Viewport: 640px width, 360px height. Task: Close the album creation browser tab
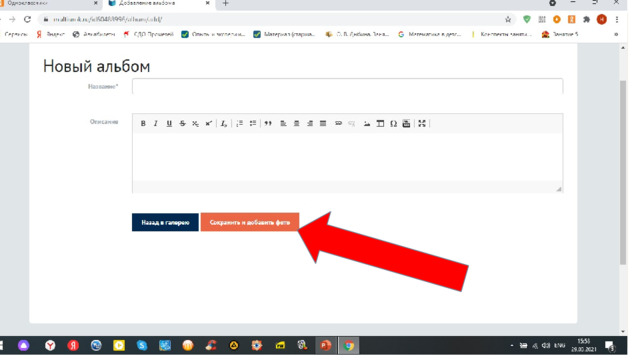point(207,3)
